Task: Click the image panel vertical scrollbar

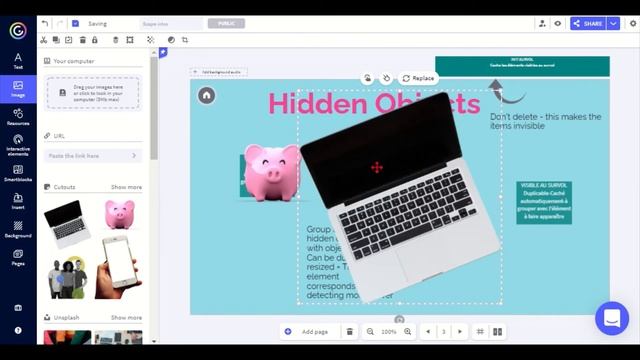Action: [x=154, y=108]
